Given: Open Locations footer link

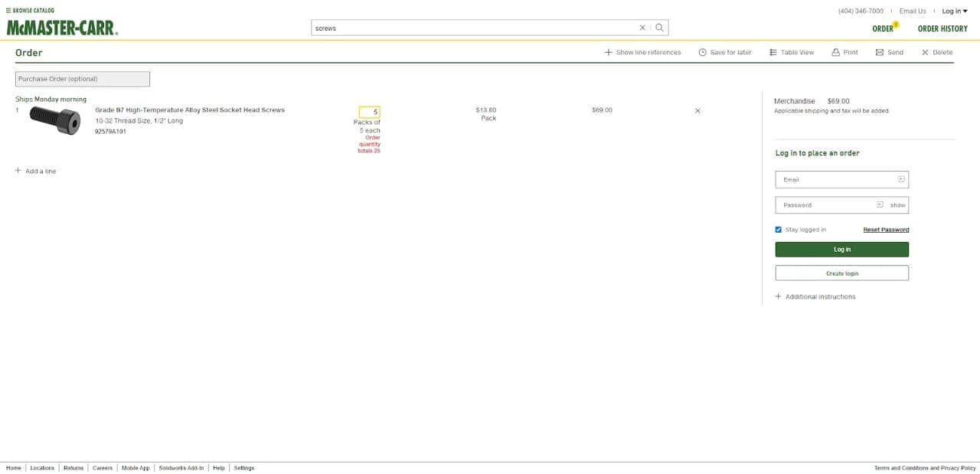Looking at the screenshot, I should tap(42, 468).
